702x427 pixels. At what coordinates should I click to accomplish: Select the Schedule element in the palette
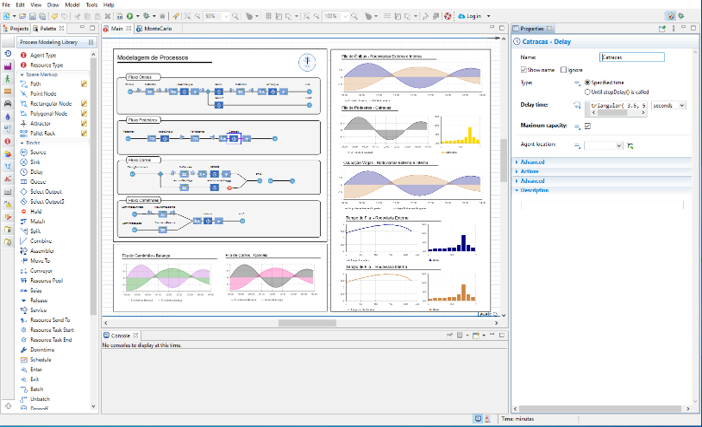(x=42, y=359)
